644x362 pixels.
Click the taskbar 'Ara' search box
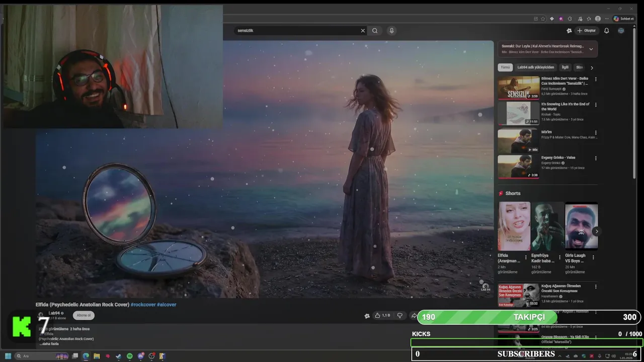point(43,356)
